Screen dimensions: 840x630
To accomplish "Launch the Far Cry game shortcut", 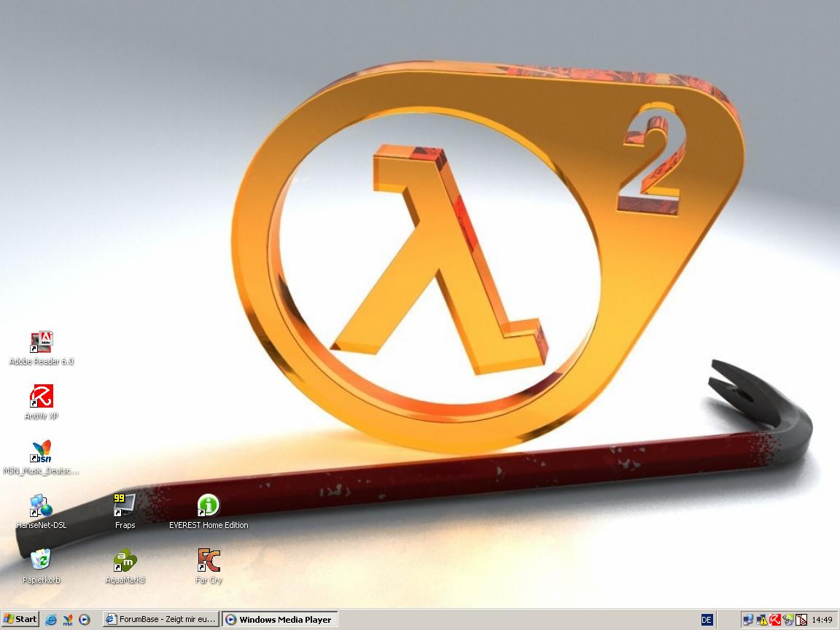I will pos(209,566).
